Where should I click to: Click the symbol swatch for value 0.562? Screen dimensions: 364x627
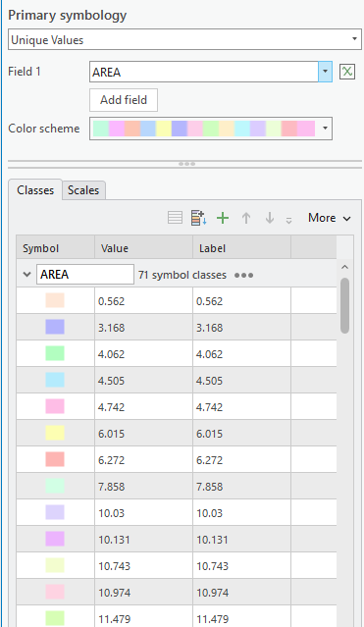tap(55, 300)
